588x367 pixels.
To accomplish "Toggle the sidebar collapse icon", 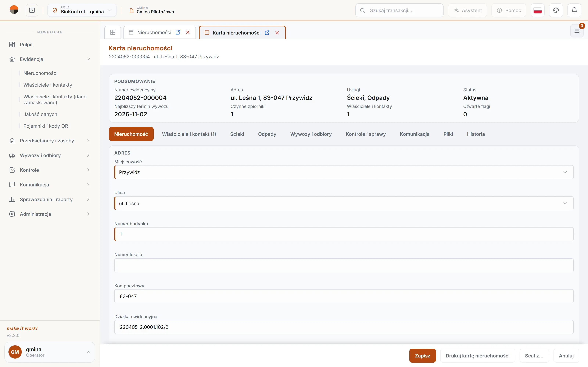I will tap(32, 10).
